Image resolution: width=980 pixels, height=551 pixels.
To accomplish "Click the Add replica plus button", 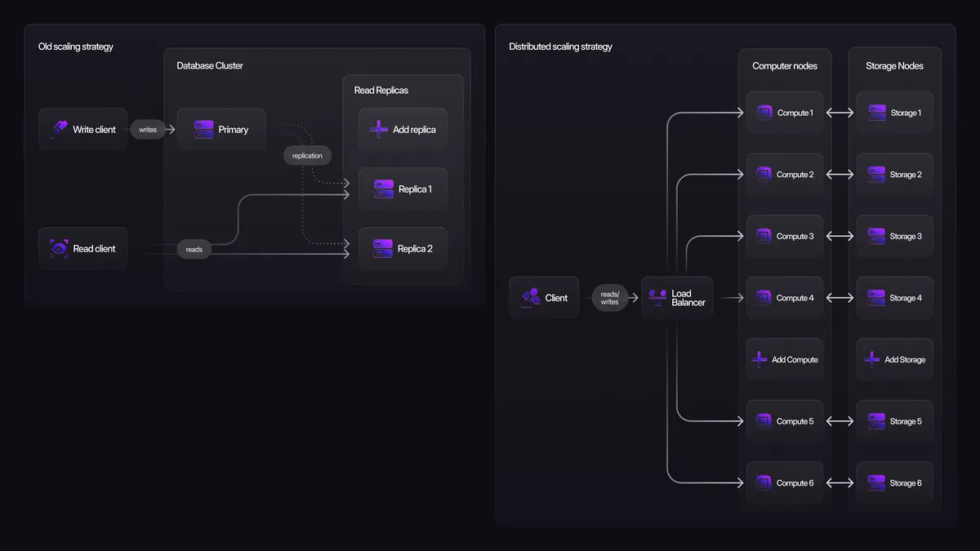I will coord(378,128).
